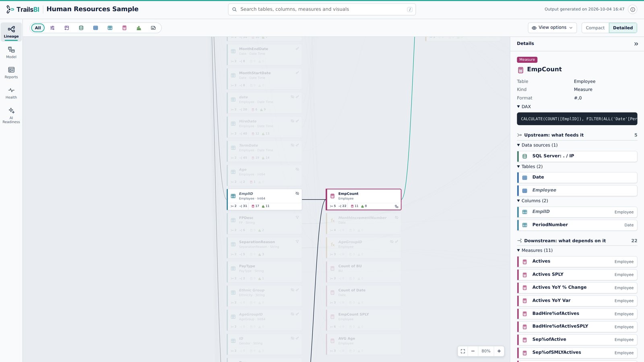Select the TermDate node on canvas
Viewport: 644px width, 362px height.
(x=264, y=151)
